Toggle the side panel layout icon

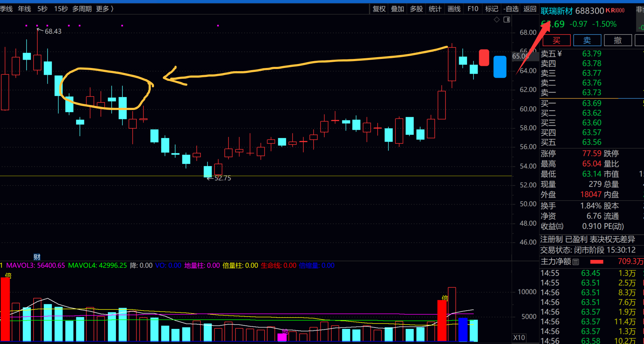point(507,19)
